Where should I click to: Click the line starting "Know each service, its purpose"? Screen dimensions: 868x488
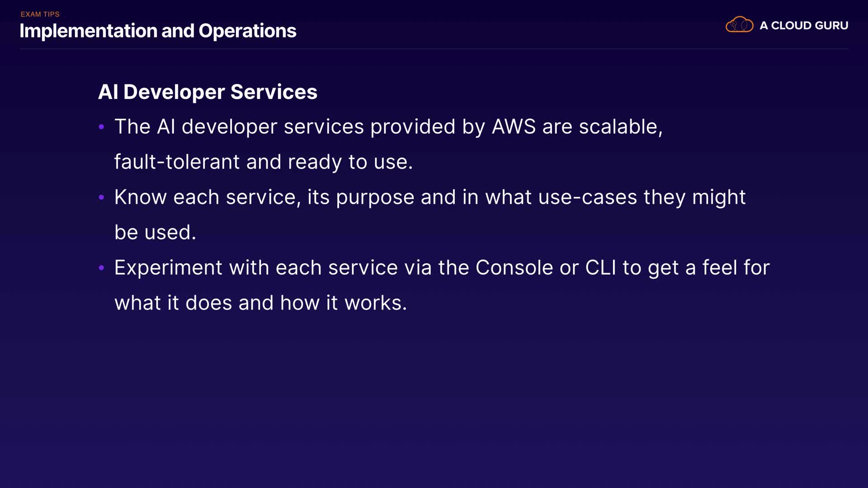(429, 197)
